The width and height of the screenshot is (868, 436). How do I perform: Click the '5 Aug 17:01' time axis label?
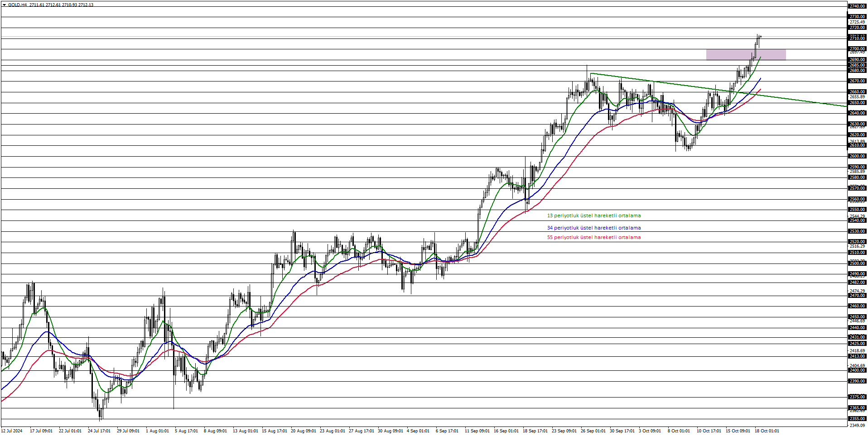(x=186, y=431)
